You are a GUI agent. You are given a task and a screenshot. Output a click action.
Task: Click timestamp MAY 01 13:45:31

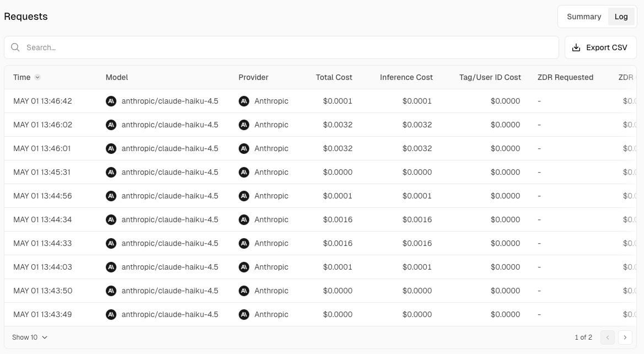point(42,173)
